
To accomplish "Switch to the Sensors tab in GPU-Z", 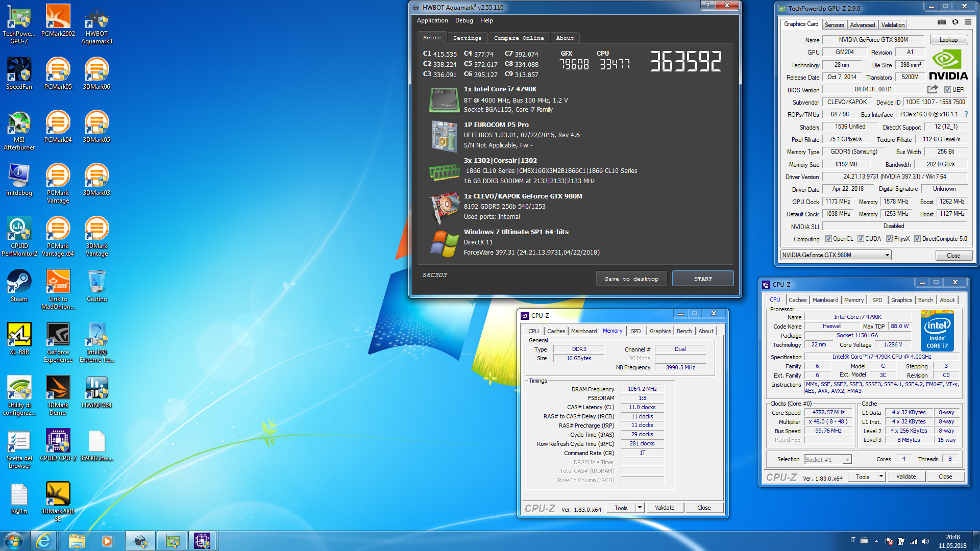I will tap(834, 24).
